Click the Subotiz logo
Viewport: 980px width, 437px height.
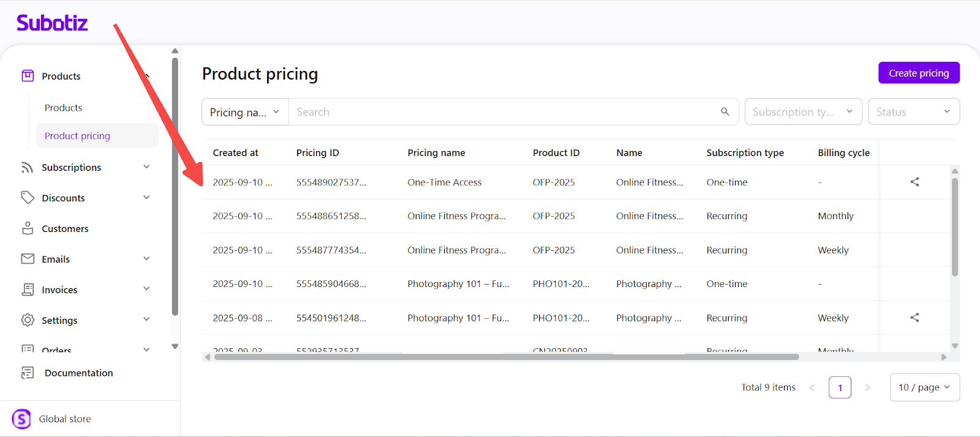click(52, 23)
